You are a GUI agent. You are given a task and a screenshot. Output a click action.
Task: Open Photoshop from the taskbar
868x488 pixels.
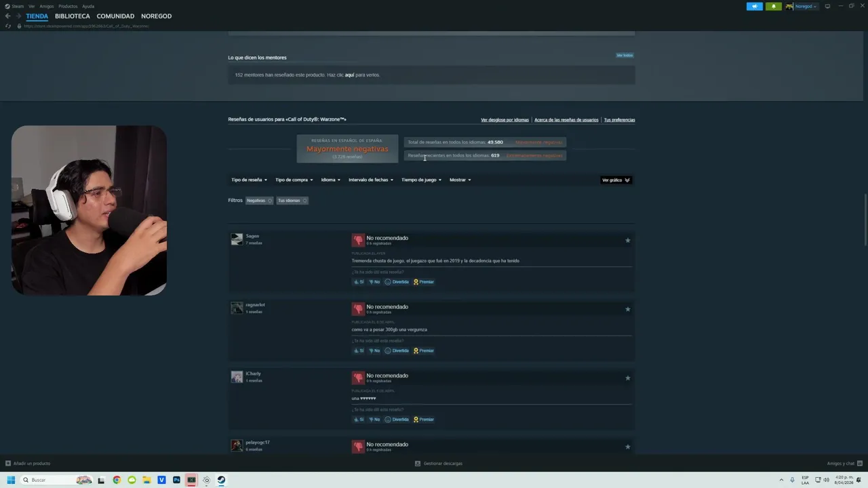click(176, 480)
